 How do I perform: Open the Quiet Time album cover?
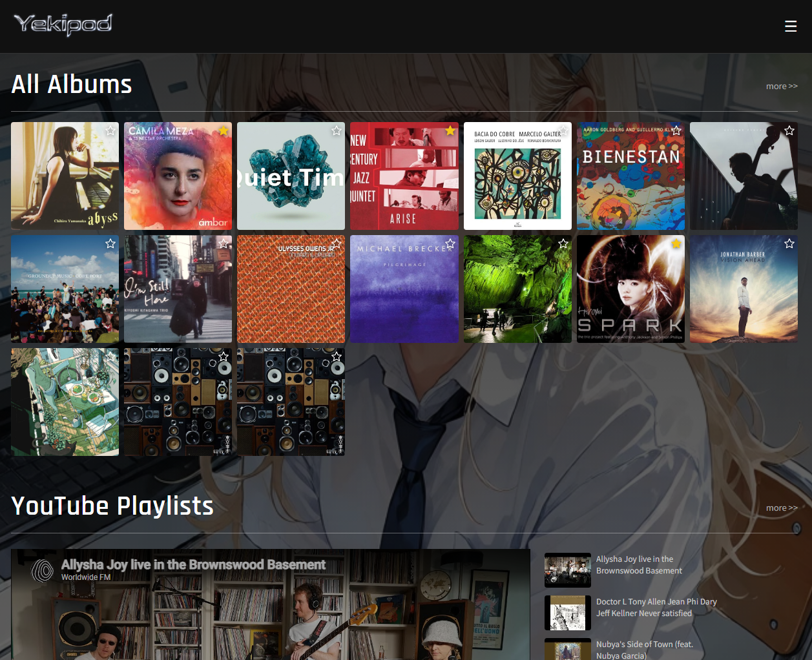pos(291,176)
